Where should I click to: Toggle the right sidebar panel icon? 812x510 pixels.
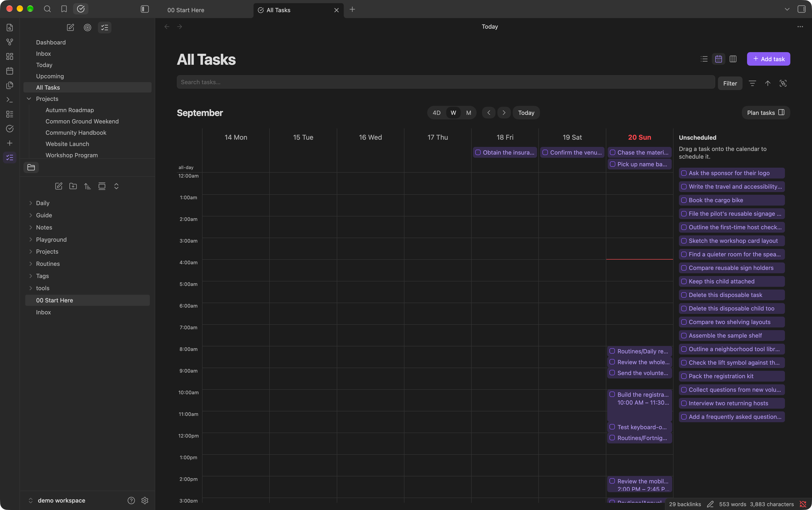coord(802,9)
